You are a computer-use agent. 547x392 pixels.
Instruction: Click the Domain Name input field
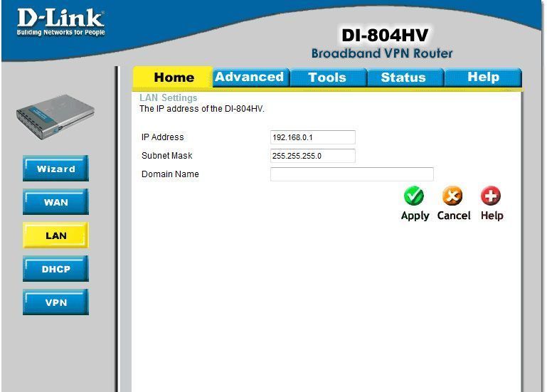coord(352,174)
